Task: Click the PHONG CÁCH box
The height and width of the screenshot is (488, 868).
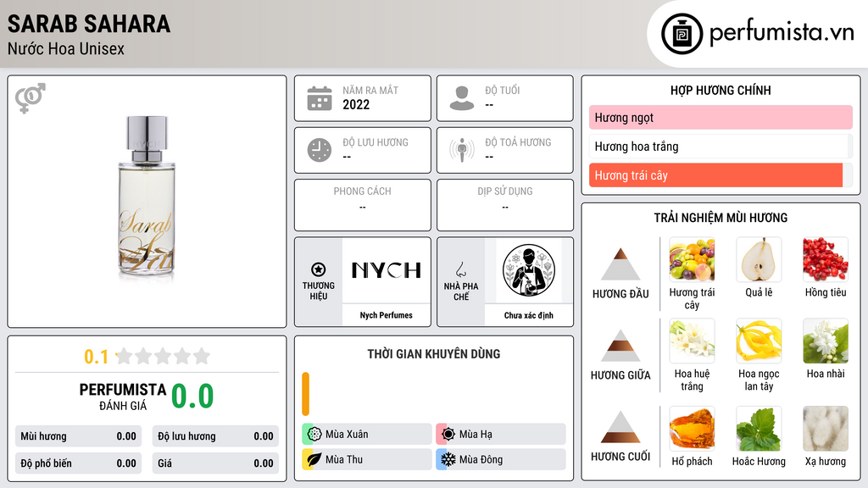Action: click(363, 205)
